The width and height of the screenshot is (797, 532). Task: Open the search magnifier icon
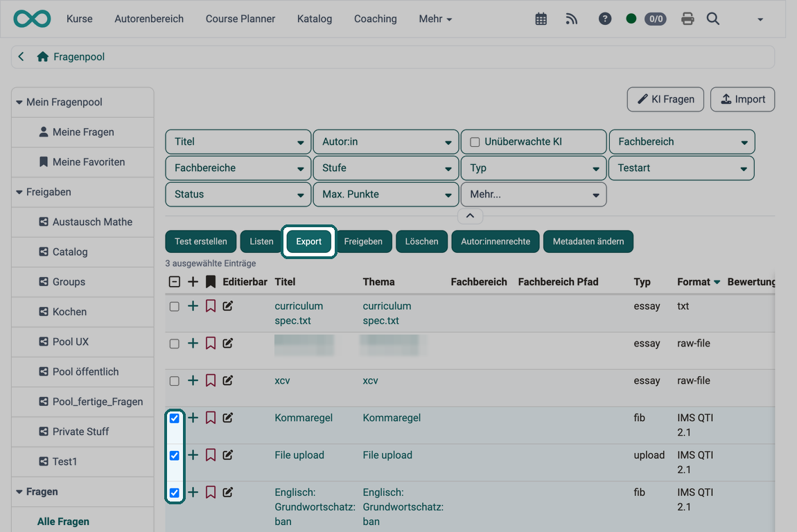click(x=712, y=19)
